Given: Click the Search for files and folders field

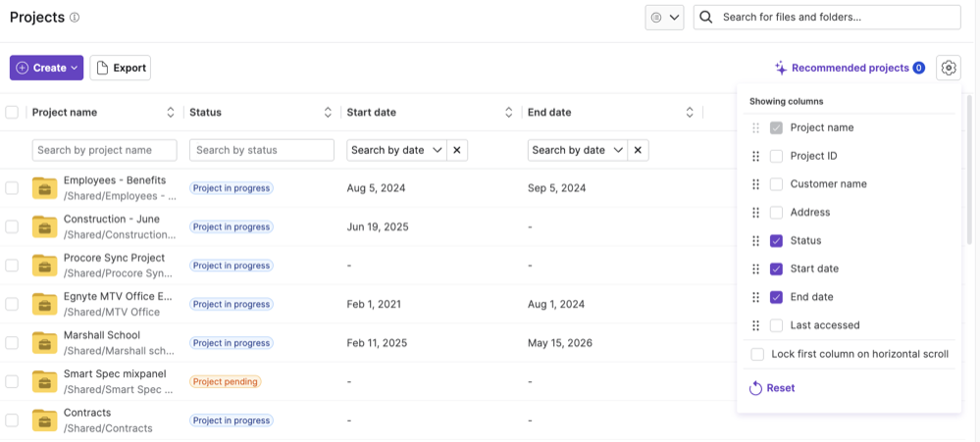Looking at the screenshot, I should click(x=827, y=18).
